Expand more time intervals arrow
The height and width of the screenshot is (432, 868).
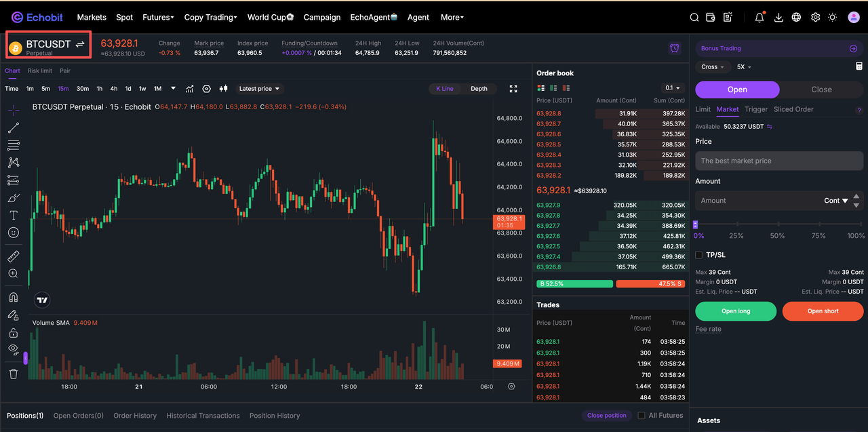click(x=173, y=88)
